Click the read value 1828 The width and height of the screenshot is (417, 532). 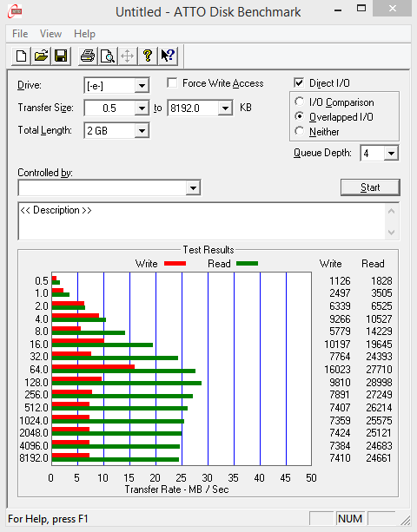pyautogui.click(x=381, y=281)
